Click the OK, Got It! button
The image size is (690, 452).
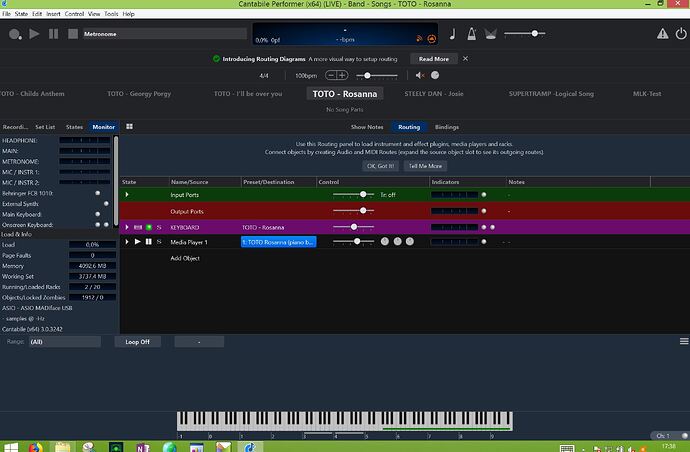coord(380,166)
